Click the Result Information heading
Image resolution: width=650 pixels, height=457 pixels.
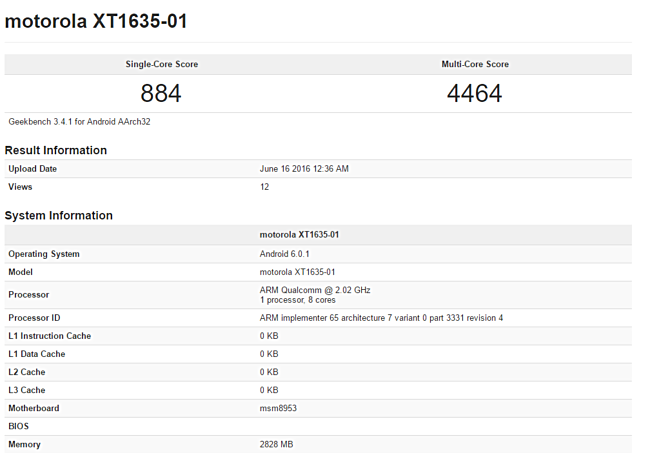coord(56,150)
